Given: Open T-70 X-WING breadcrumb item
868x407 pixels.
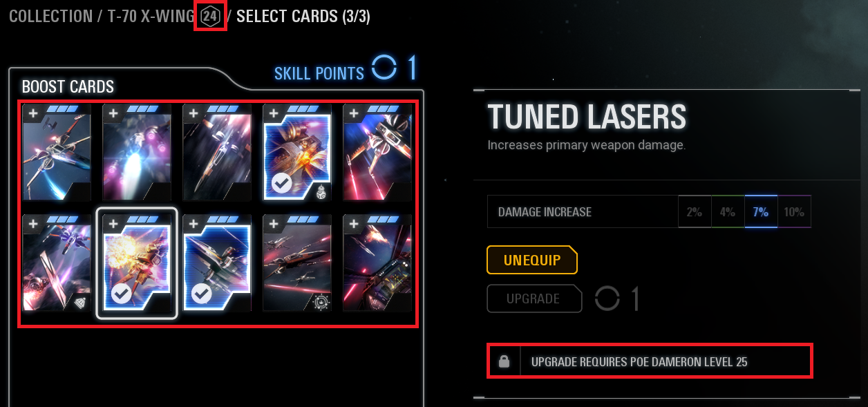Looking at the screenshot, I should tap(151, 16).
